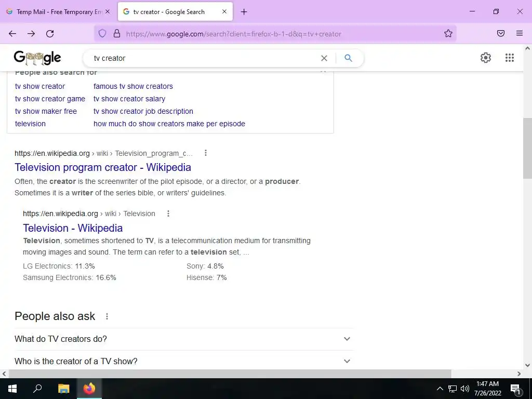Screen dimensions: 532x399
Task: Clear the Google search box
Action: click(x=324, y=58)
